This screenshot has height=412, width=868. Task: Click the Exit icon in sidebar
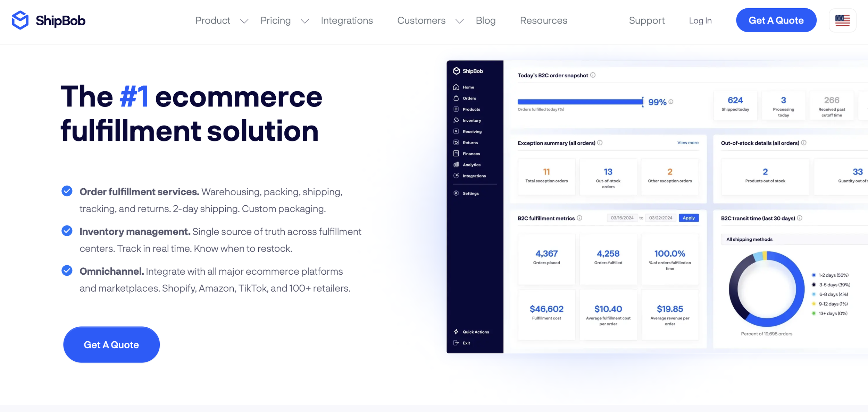tap(456, 343)
